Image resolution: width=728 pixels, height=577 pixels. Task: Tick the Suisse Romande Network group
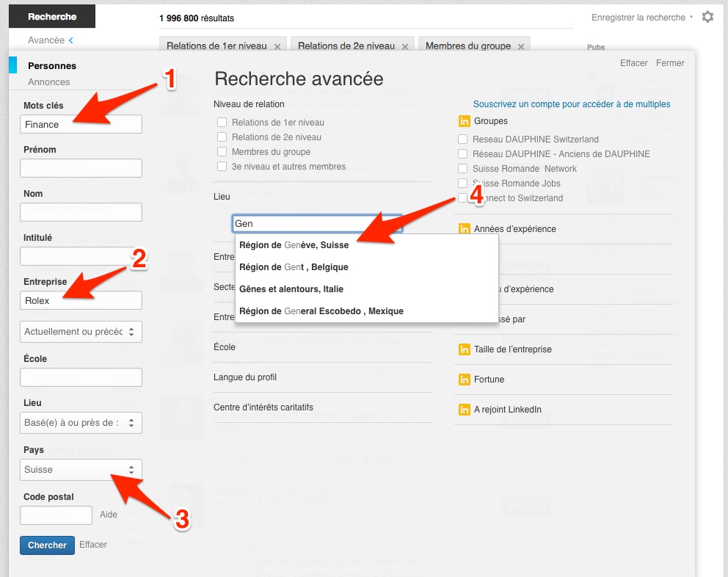coord(462,168)
